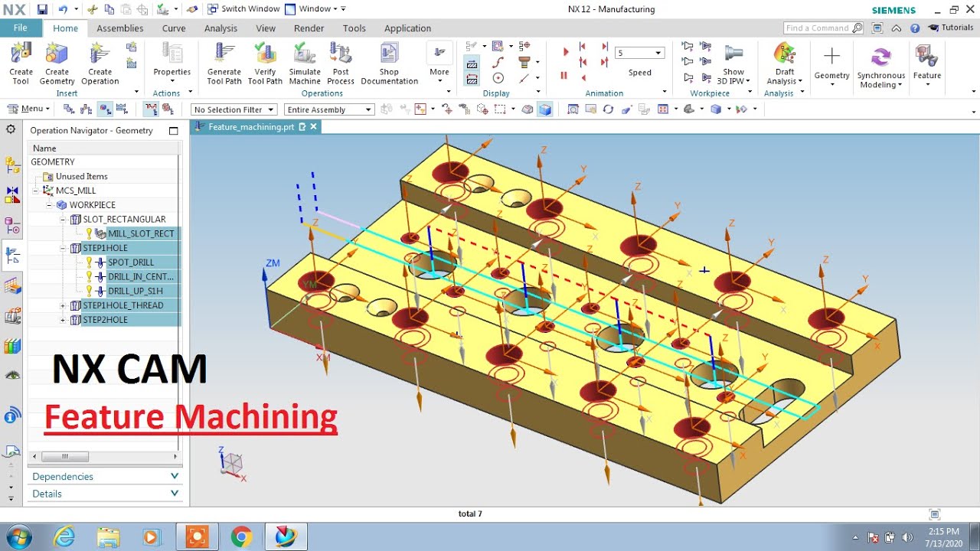Click the animation Play button
This screenshot has height=551, width=980.
(566, 52)
